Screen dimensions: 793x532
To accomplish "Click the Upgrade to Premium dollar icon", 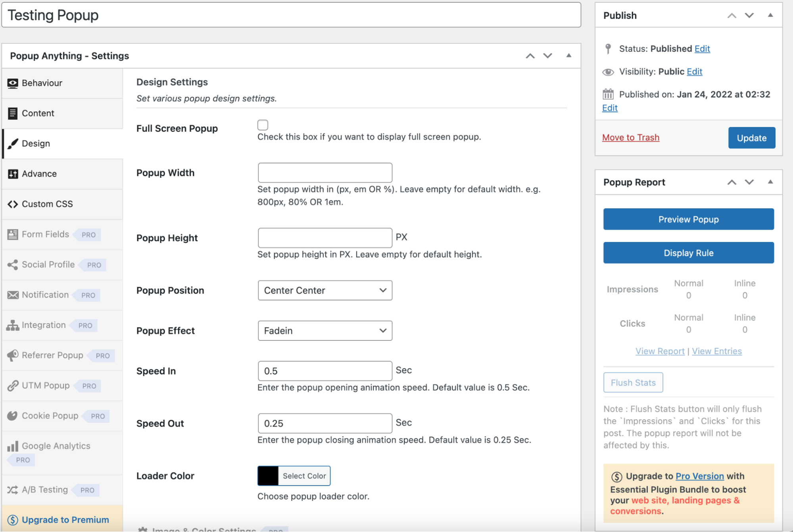I will [13, 520].
